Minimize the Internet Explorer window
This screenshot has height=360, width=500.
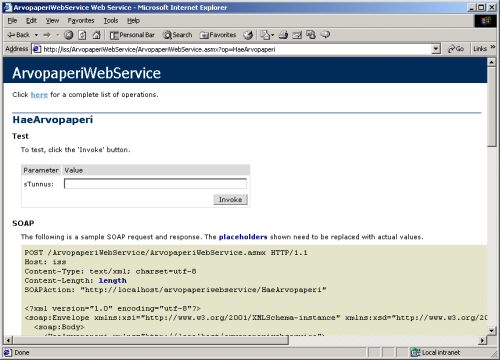point(471,7)
